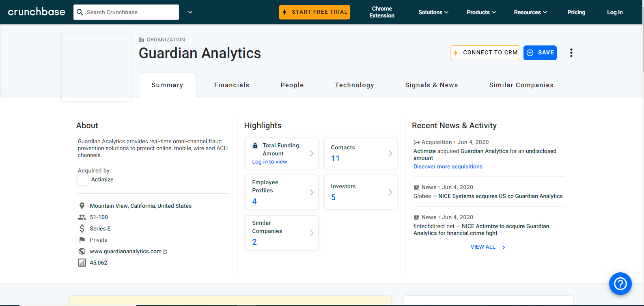Click Discover more acquisitions link
The width and height of the screenshot is (644, 306).
click(x=448, y=167)
